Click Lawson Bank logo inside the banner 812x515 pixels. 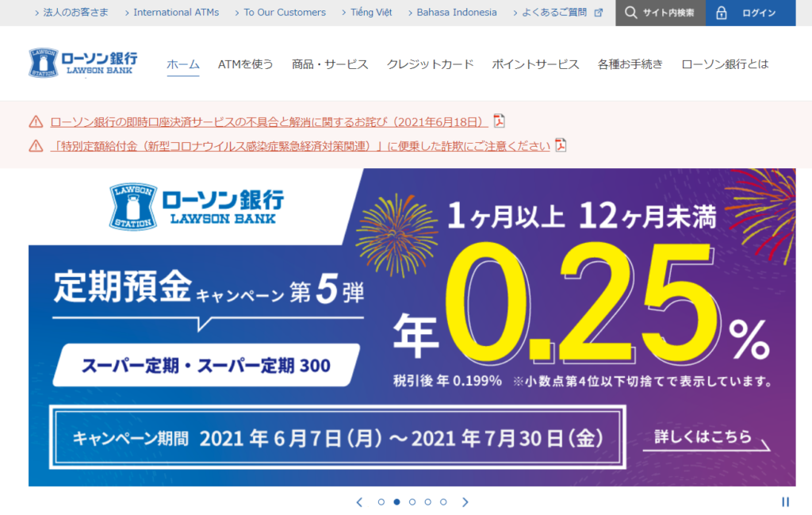(x=197, y=206)
